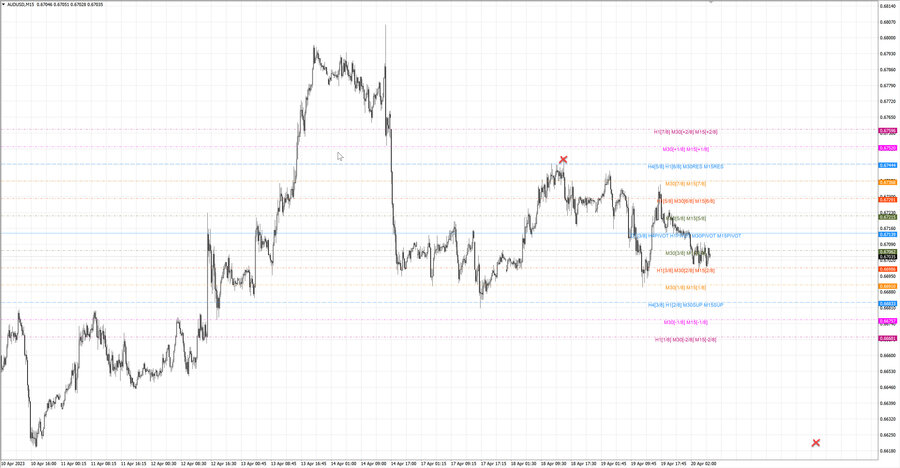Click the magenta 0.67520 price tag
900x468 pixels.
point(887,148)
